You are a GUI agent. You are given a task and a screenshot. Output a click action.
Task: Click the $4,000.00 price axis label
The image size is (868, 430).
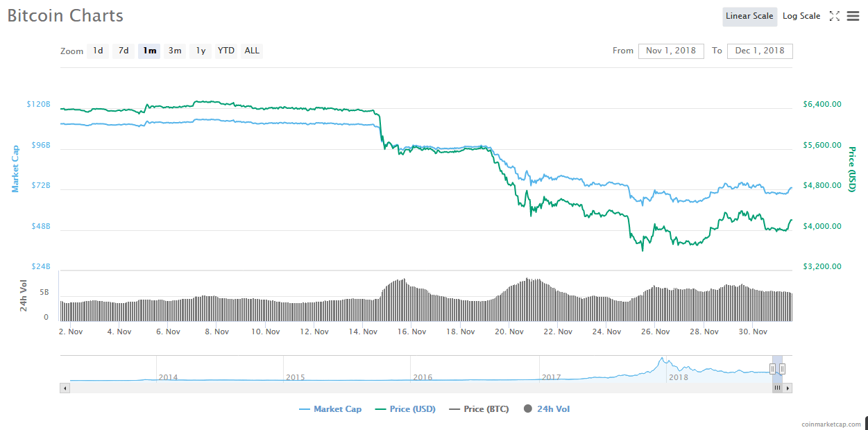point(822,227)
